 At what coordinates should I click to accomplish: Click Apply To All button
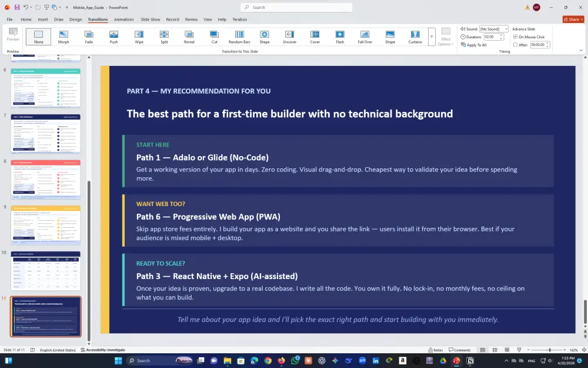click(473, 45)
